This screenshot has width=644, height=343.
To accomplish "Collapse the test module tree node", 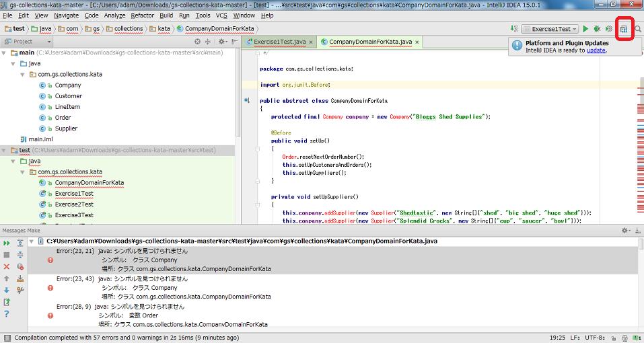I will coord(3,151).
